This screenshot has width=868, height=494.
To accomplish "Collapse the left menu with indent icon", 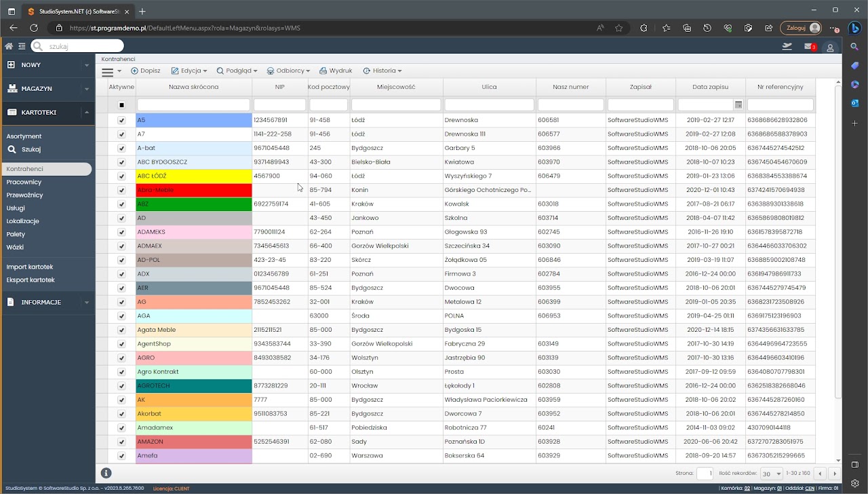I will (x=22, y=46).
